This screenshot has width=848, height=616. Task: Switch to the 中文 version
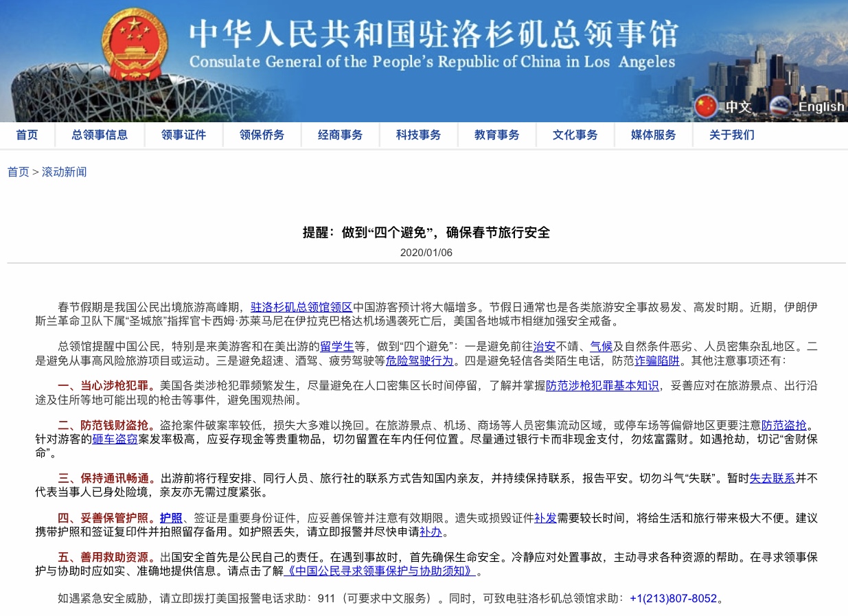pyautogui.click(x=737, y=107)
